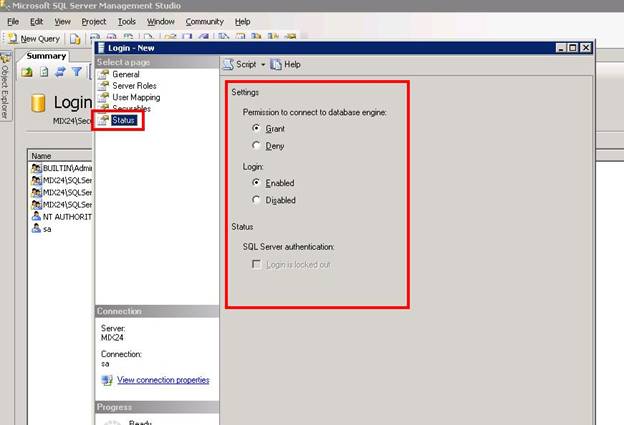Image resolution: width=624 pixels, height=425 pixels.
Task: Select the Disabled login radio button
Action: tap(256, 200)
